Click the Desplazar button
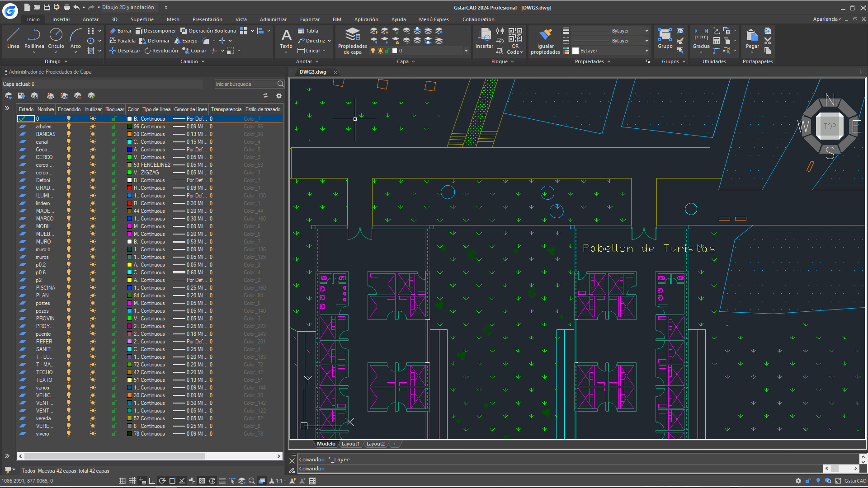This screenshot has width=868, height=488. tap(125, 51)
